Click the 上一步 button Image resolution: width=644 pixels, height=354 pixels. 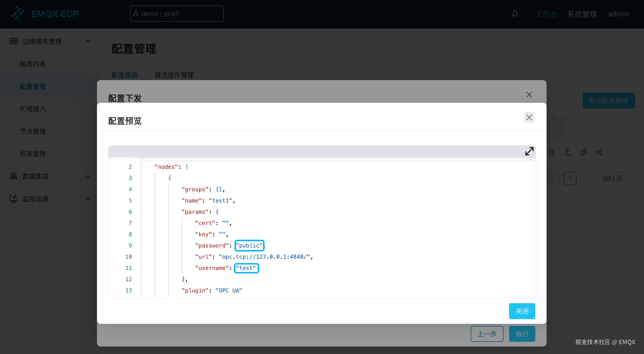click(x=487, y=334)
